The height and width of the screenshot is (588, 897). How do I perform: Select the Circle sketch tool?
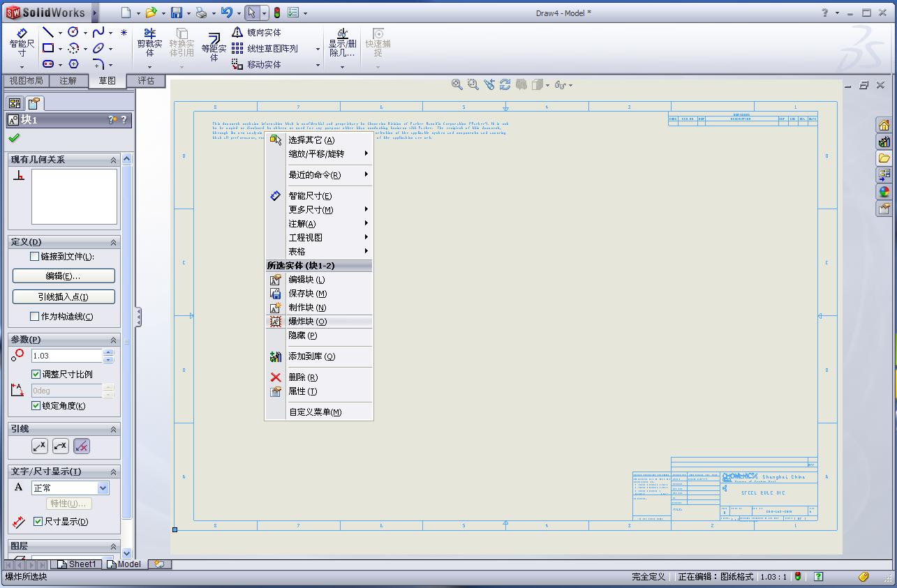[x=73, y=32]
